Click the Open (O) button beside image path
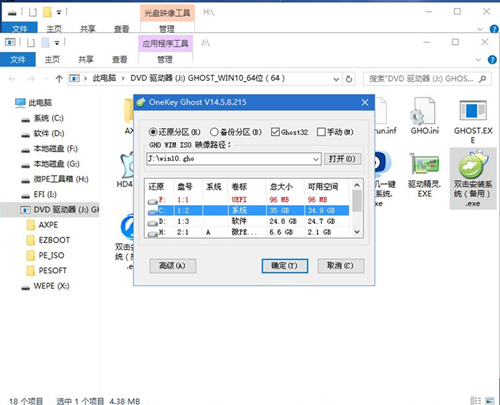The image size is (500, 405). pyautogui.click(x=342, y=159)
